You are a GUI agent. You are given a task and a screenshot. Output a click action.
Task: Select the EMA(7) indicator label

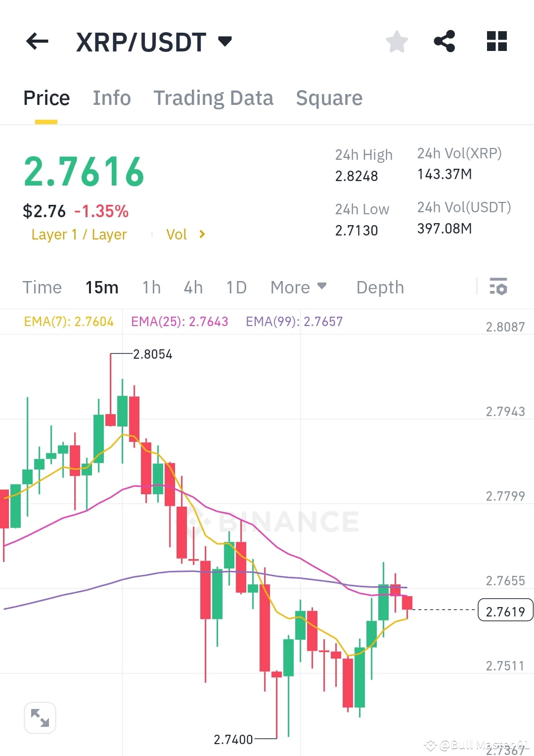[x=68, y=321]
